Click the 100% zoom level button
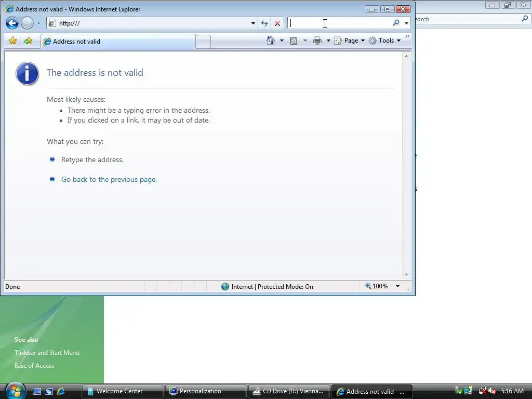The width and height of the screenshot is (532, 399). click(x=376, y=286)
